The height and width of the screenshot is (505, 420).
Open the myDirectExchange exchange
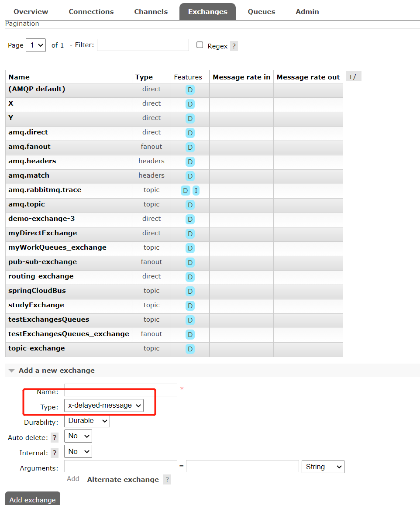(42, 233)
